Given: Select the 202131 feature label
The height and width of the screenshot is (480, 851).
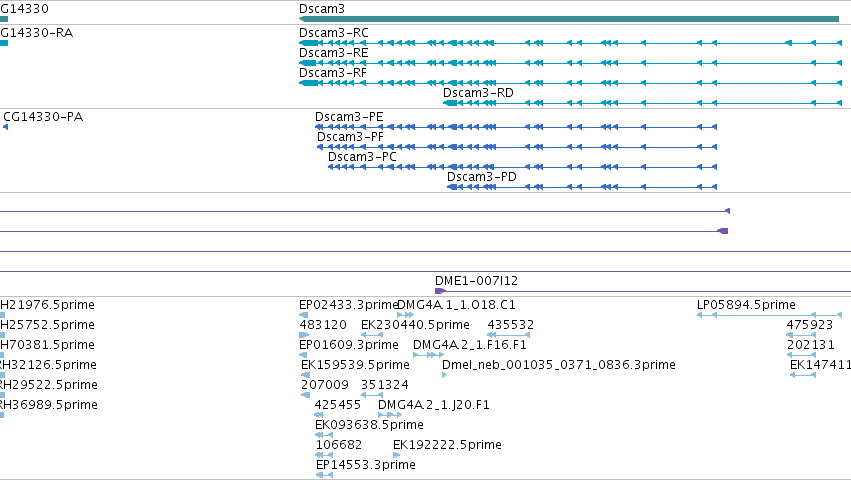Looking at the screenshot, I should tap(811, 345).
